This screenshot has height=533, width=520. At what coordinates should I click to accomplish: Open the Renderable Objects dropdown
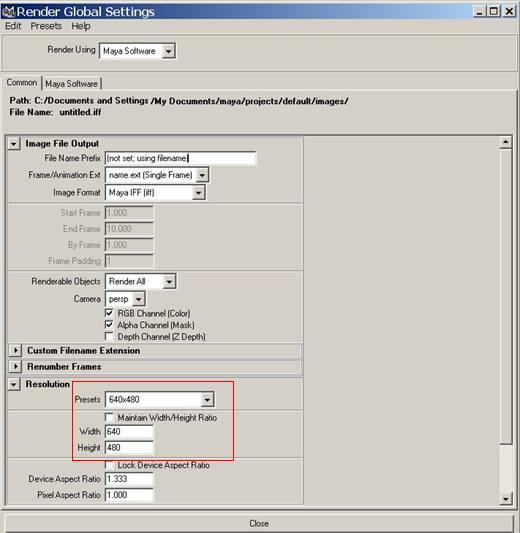(x=141, y=281)
